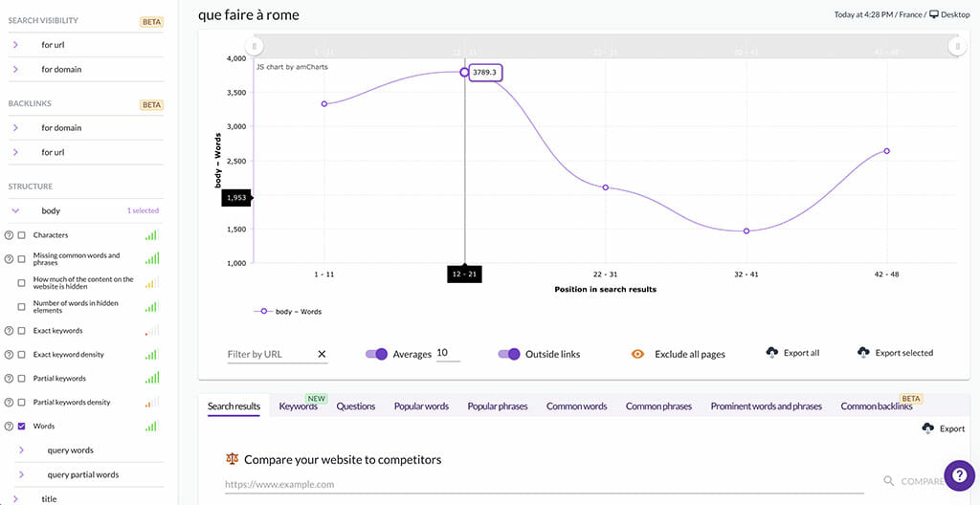Open the Search results tab

[234, 406]
